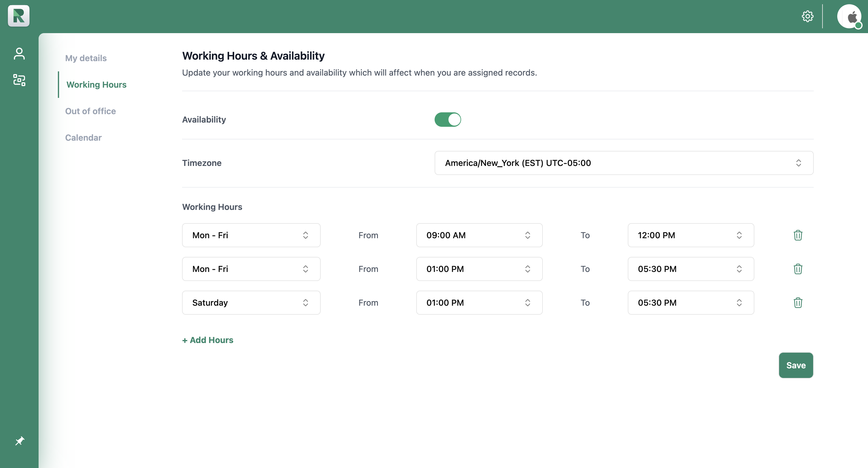The image size is (868, 468).
Task: Toggle the Availability switch off
Action: [448, 120]
